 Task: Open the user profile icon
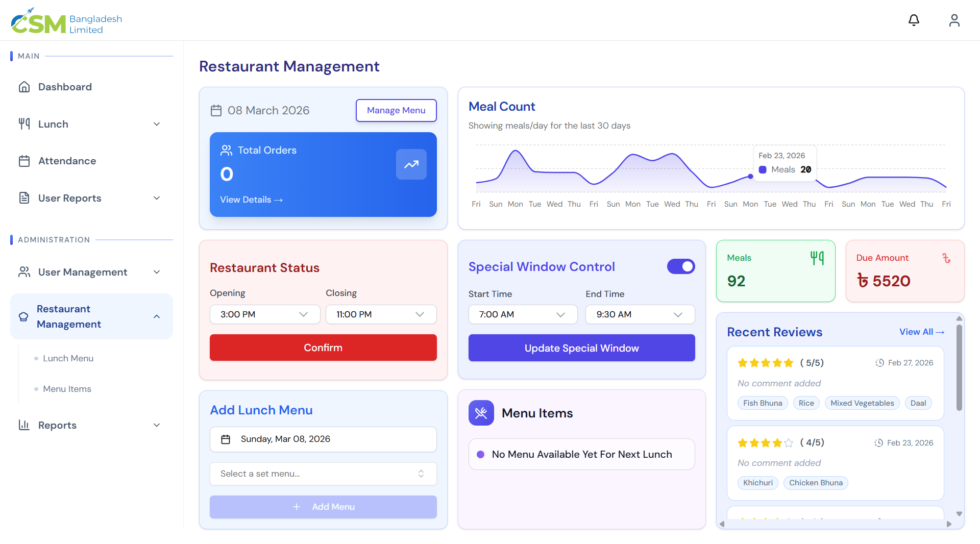point(954,20)
